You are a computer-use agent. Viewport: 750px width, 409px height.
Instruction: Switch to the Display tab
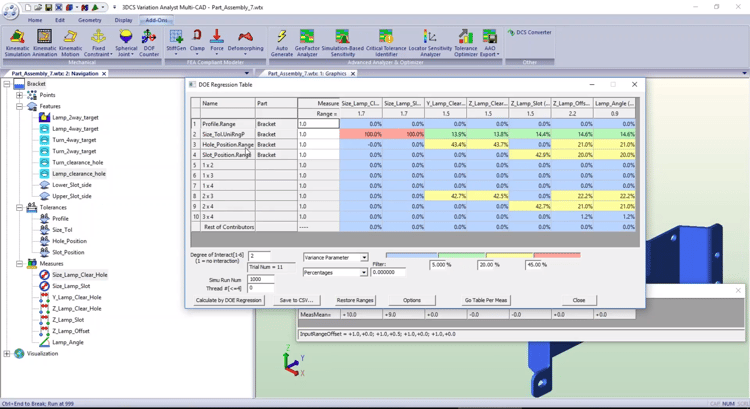click(123, 20)
